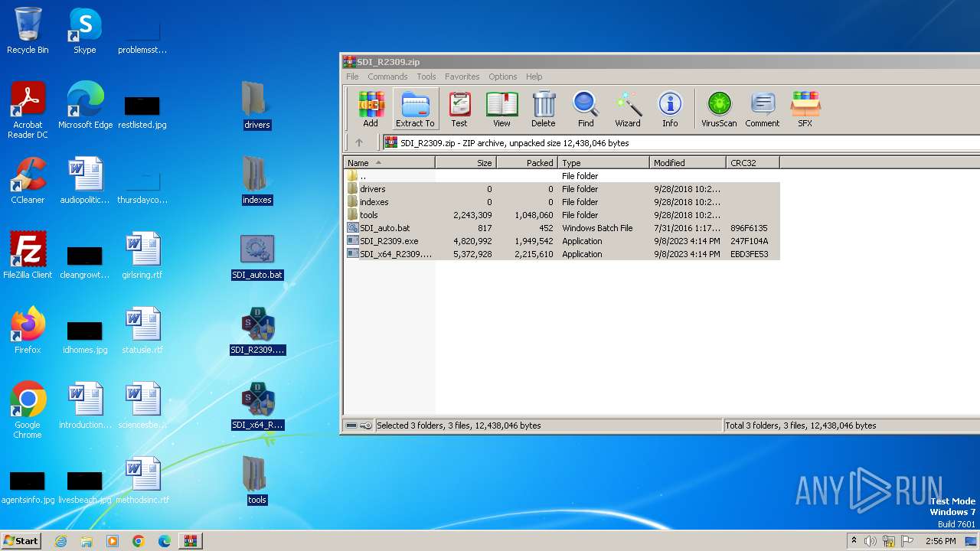980x551 pixels.
Task: Click the SFX toolbar icon
Action: [805, 109]
